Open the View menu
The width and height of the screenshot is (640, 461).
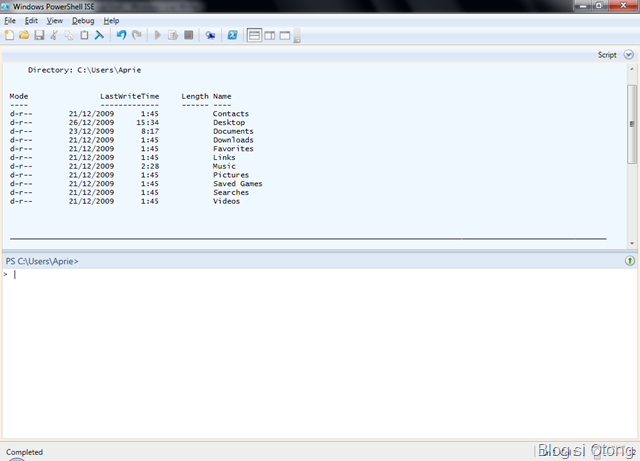[55, 21]
